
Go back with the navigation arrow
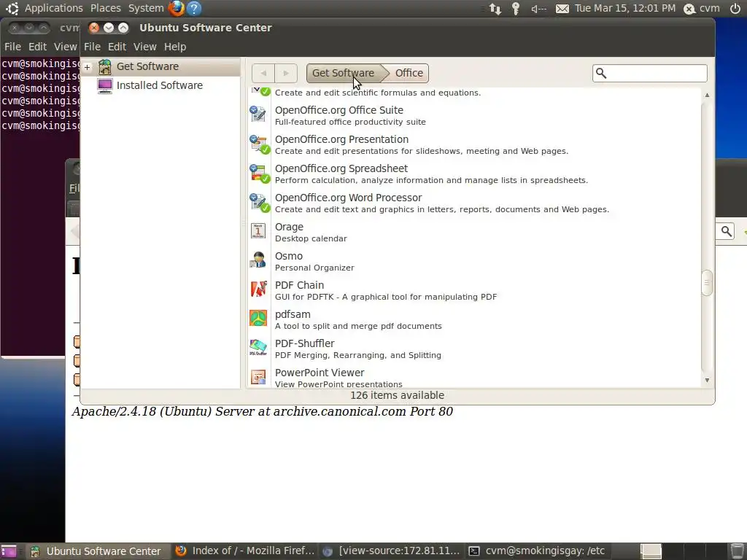(263, 73)
